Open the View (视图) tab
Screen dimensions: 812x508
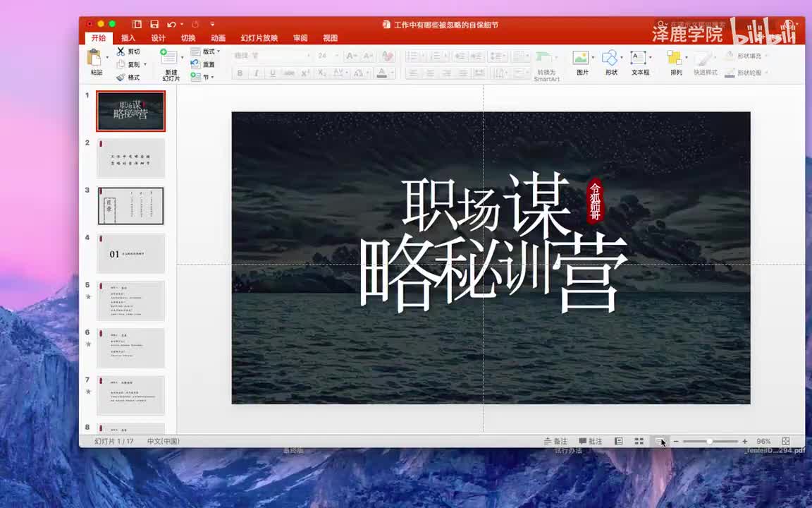[x=331, y=38]
